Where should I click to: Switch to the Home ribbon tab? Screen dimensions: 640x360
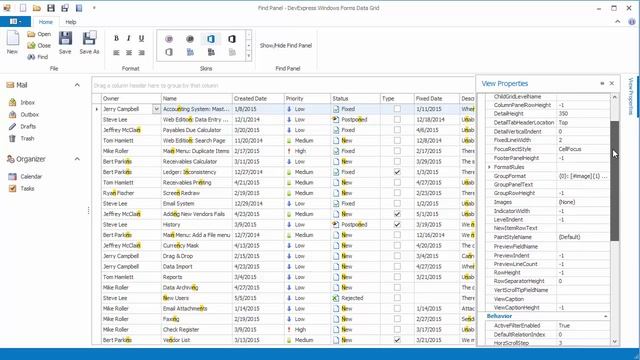45,22
